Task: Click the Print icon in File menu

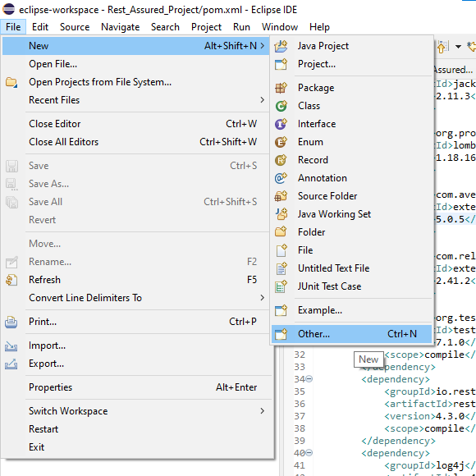Action: pyautogui.click(x=11, y=322)
